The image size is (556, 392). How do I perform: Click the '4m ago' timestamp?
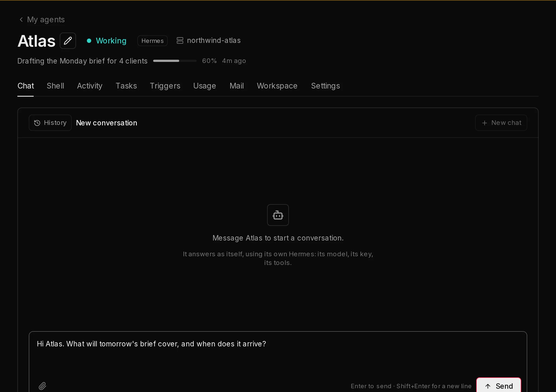point(234,61)
